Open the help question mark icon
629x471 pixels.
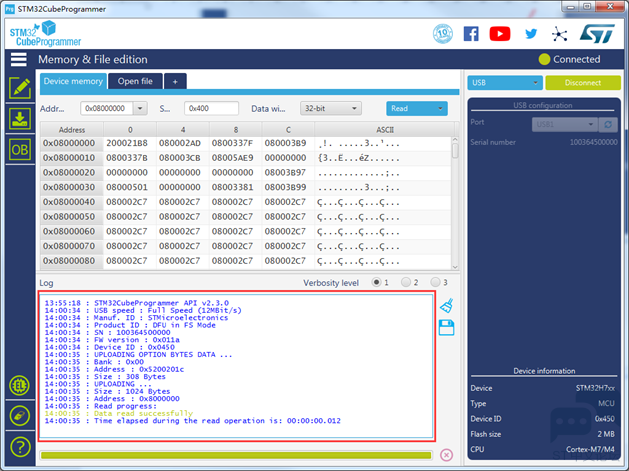20,447
